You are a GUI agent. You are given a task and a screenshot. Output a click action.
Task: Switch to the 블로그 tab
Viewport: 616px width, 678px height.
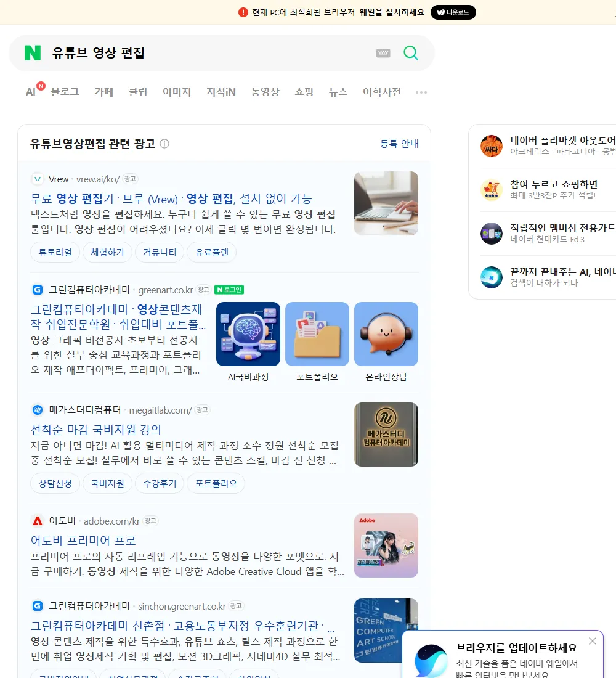click(x=65, y=92)
